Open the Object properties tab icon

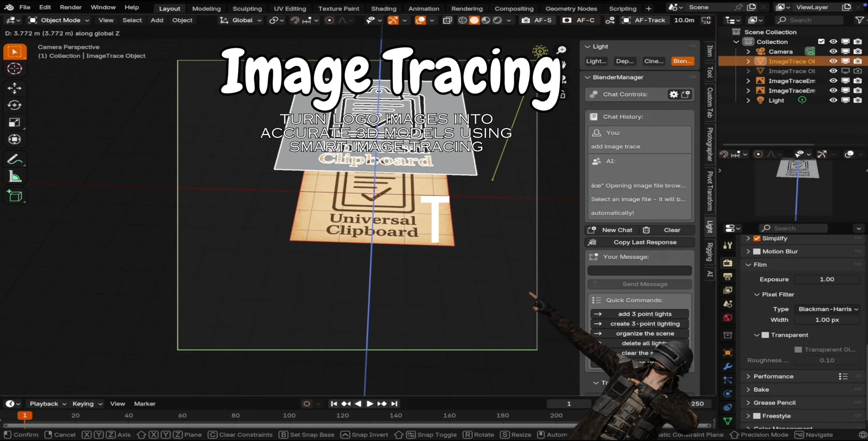point(728,353)
